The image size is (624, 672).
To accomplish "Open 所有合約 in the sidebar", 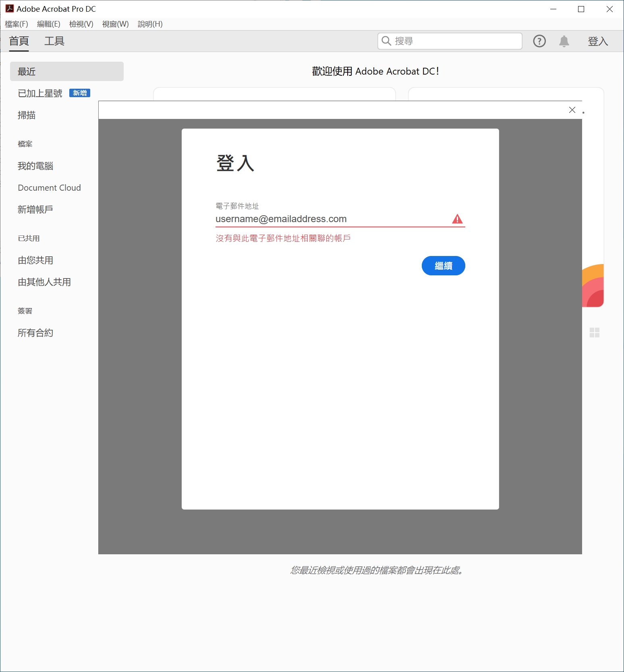I will 35,333.
